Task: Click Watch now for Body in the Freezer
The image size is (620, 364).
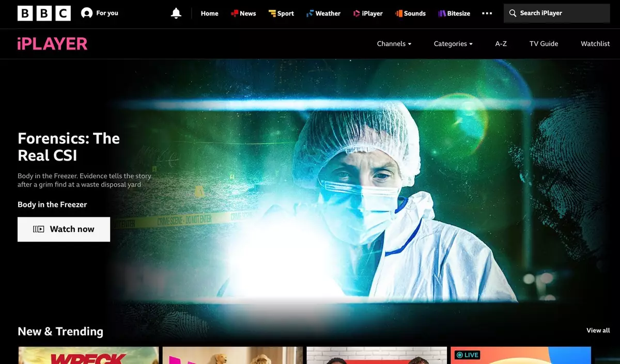Action: tap(64, 229)
